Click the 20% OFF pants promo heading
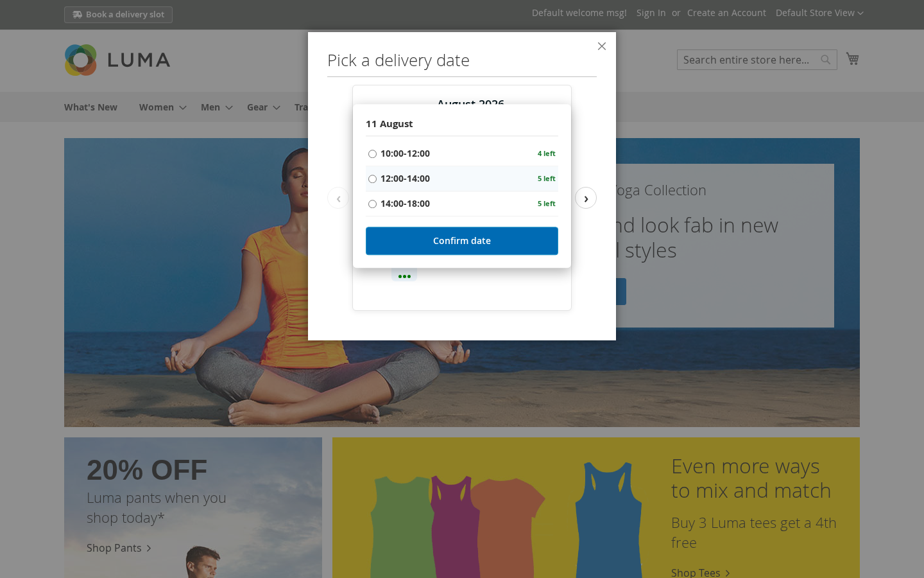This screenshot has width=924, height=578. (x=147, y=470)
